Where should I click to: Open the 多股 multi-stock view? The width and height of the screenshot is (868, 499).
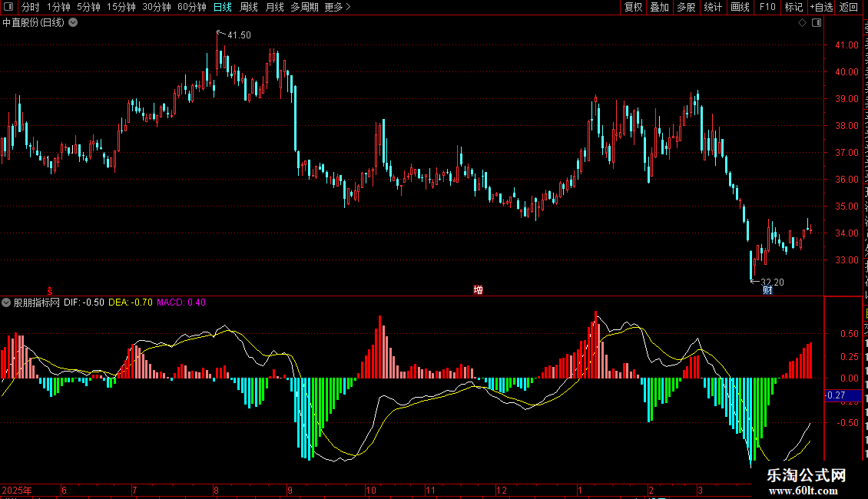tap(686, 7)
